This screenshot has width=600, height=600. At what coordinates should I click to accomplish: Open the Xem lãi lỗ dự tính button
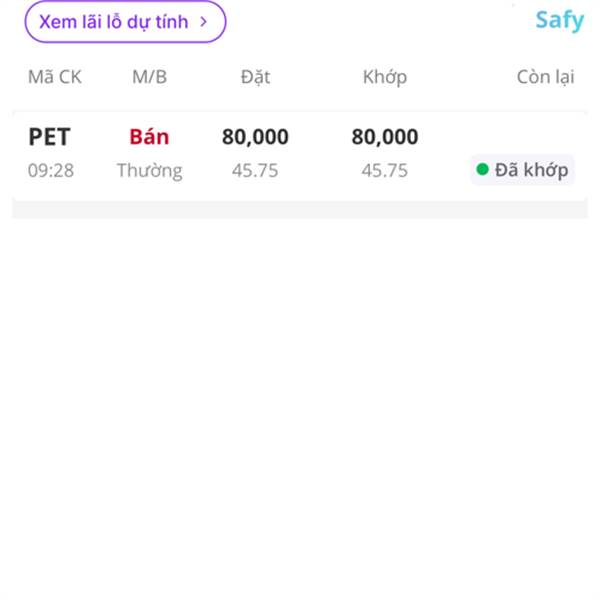125,21
